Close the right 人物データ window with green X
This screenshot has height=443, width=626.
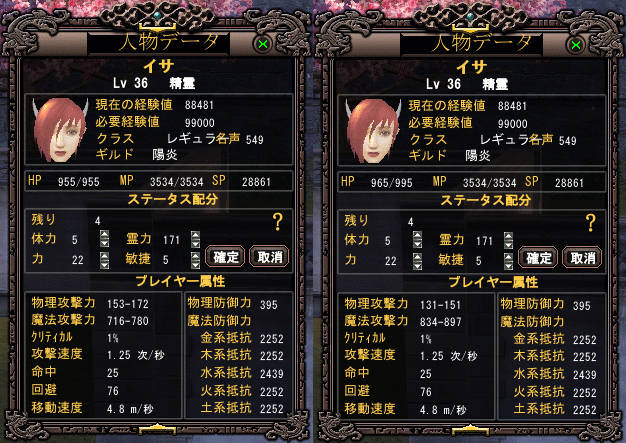click(576, 45)
